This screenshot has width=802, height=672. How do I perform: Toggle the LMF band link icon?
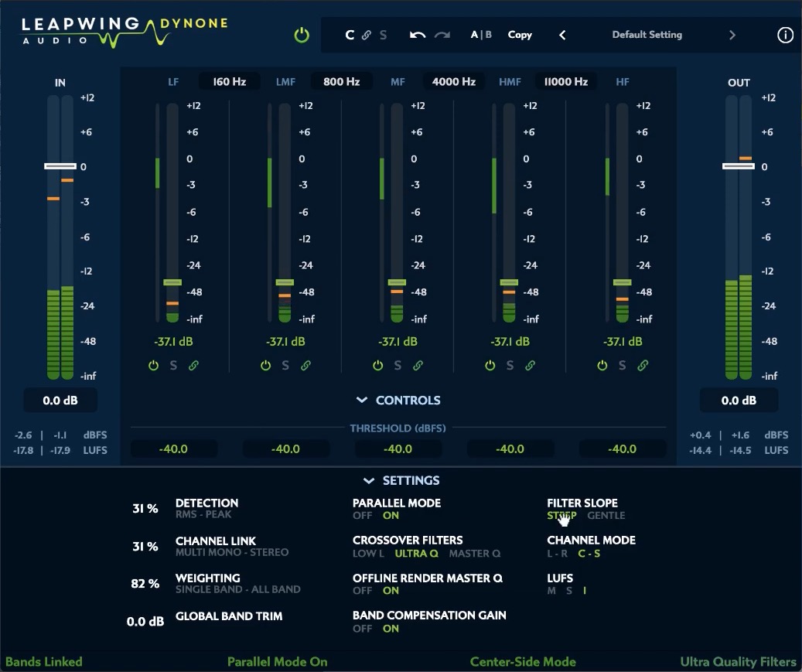coord(305,365)
